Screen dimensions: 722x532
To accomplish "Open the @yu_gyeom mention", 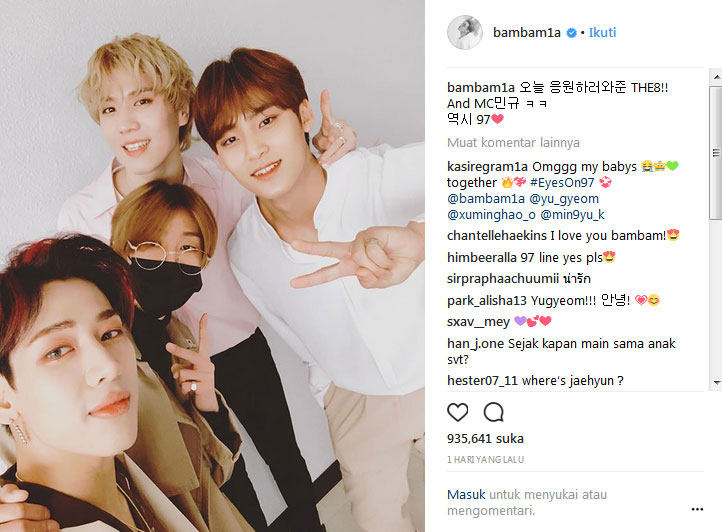I will pyautogui.click(x=564, y=199).
